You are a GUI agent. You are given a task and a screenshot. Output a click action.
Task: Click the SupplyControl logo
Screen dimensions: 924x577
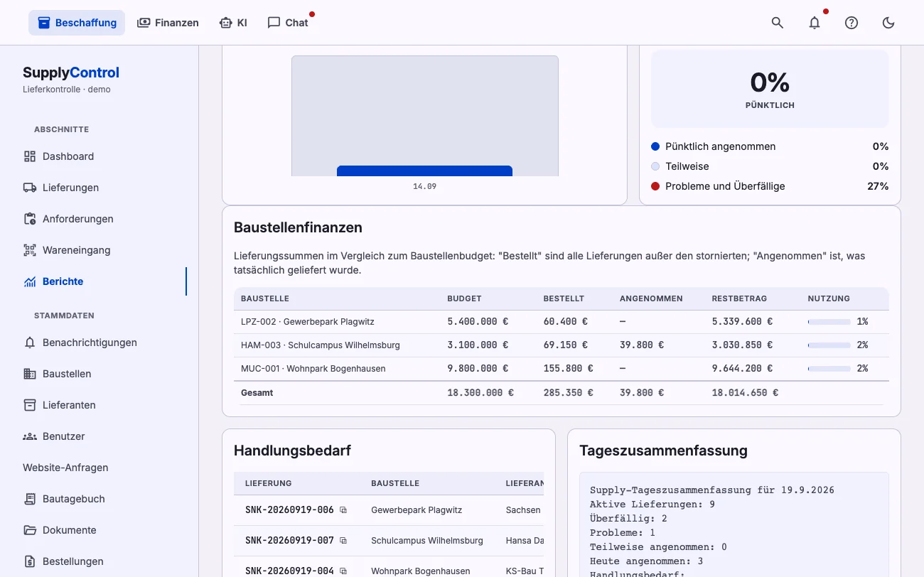[x=71, y=72]
